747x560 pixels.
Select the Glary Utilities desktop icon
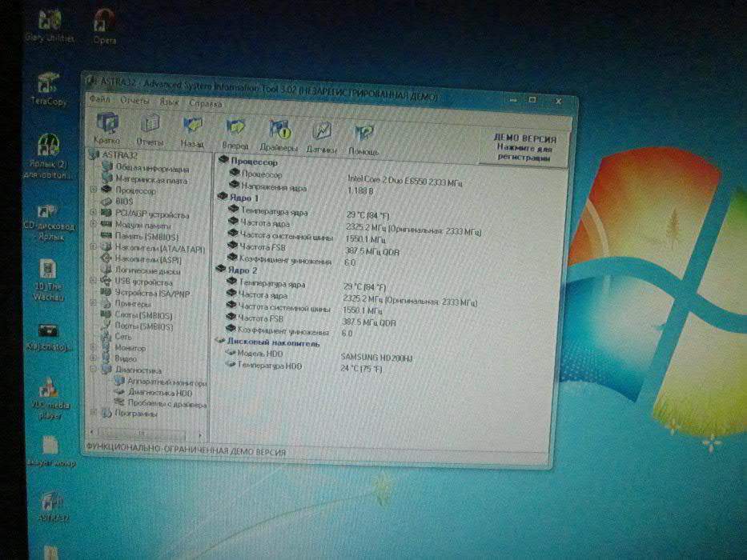click(x=50, y=25)
